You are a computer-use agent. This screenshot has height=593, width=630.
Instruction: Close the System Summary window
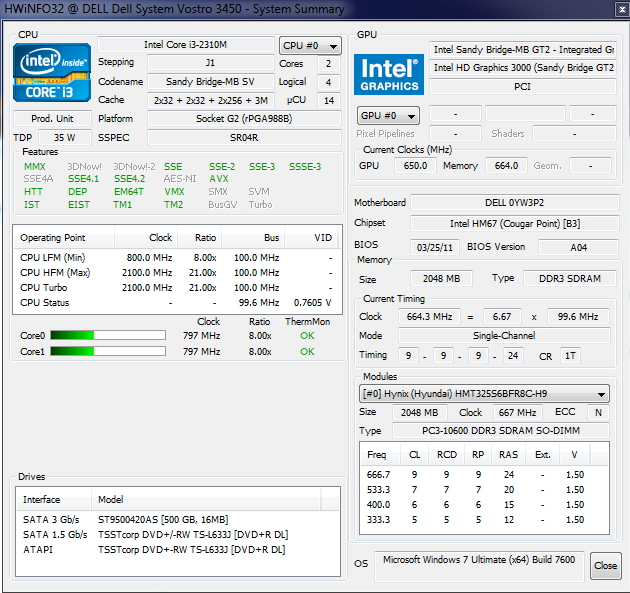click(622, 9)
